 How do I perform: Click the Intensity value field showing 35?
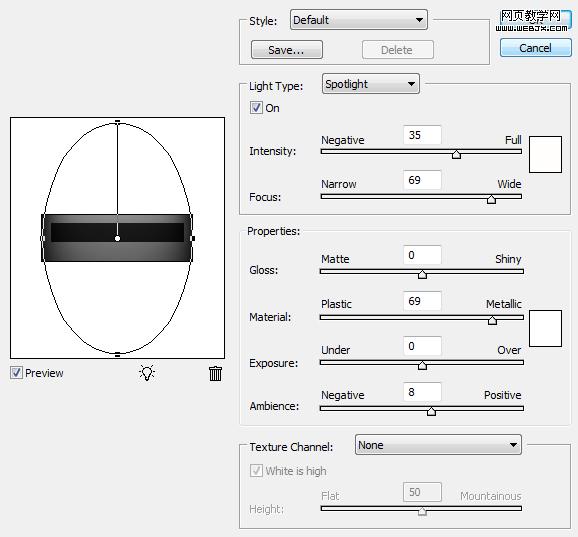click(422, 135)
